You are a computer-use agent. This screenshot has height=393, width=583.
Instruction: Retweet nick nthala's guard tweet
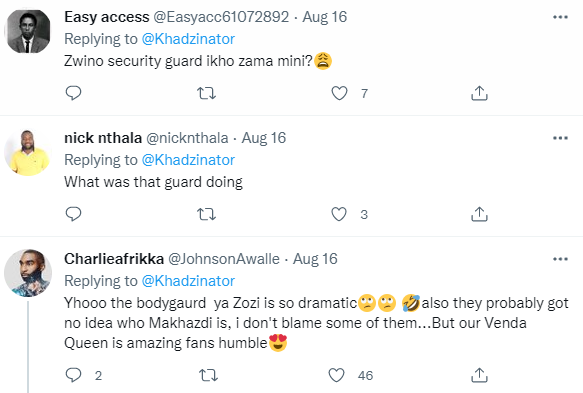pos(206,215)
